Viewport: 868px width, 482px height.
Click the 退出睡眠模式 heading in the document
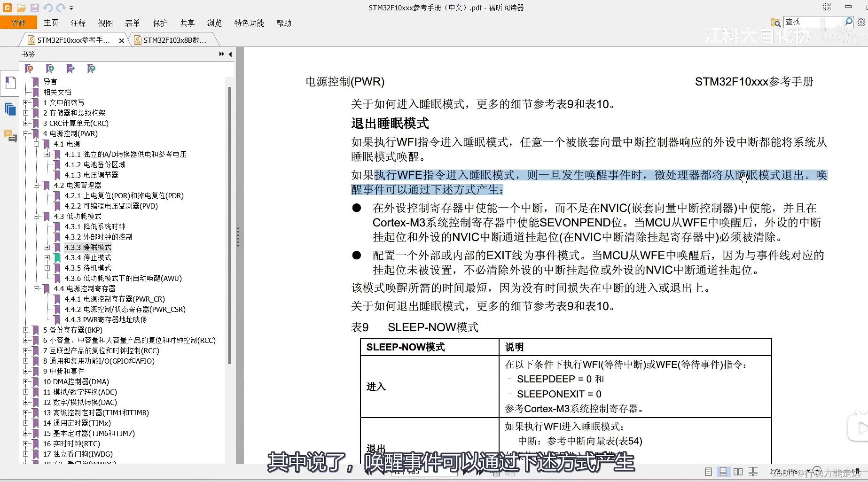(x=390, y=124)
